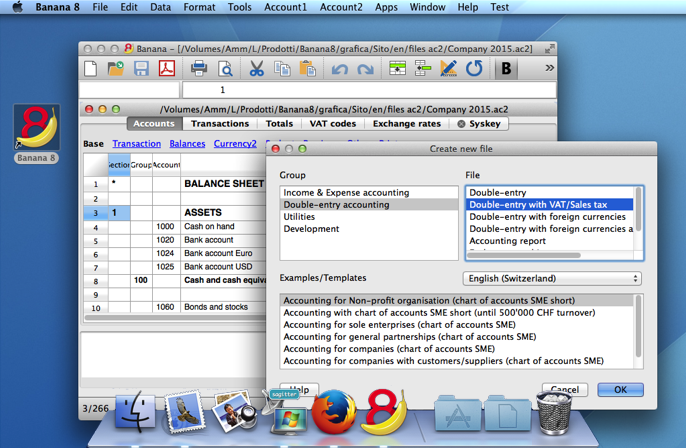The height and width of the screenshot is (448, 686).
Task: Export to PDF via the red PDF icon
Action: pyautogui.click(x=167, y=69)
